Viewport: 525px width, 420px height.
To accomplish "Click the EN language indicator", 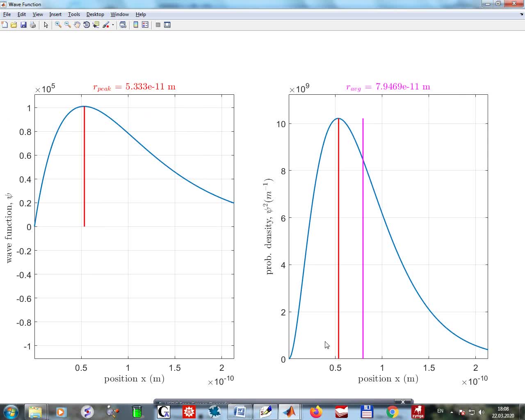I will point(440,411).
